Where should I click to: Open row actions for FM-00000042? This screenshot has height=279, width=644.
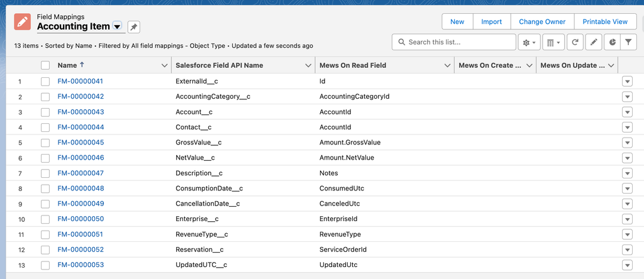coord(627,97)
